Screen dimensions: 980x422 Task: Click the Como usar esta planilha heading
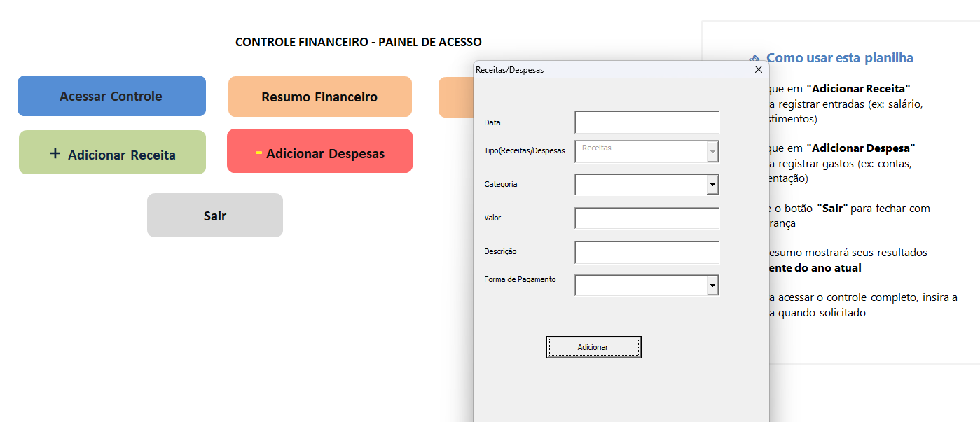pyautogui.click(x=841, y=58)
